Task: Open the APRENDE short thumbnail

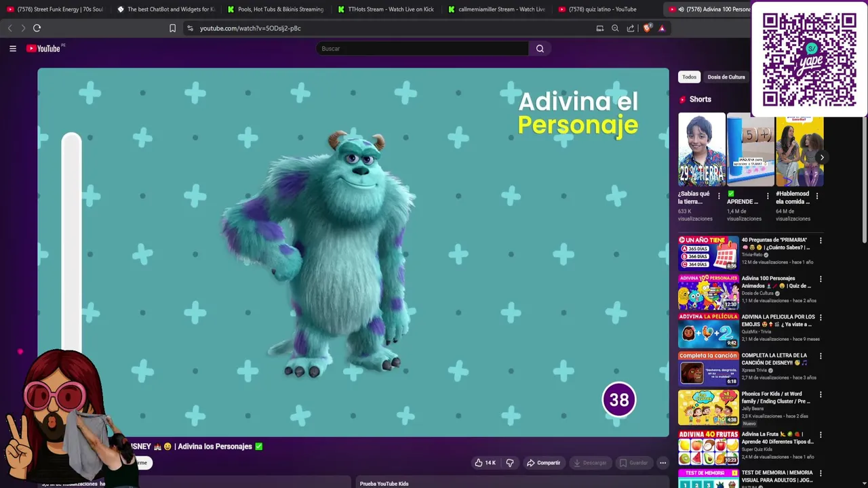Action: 750,150
